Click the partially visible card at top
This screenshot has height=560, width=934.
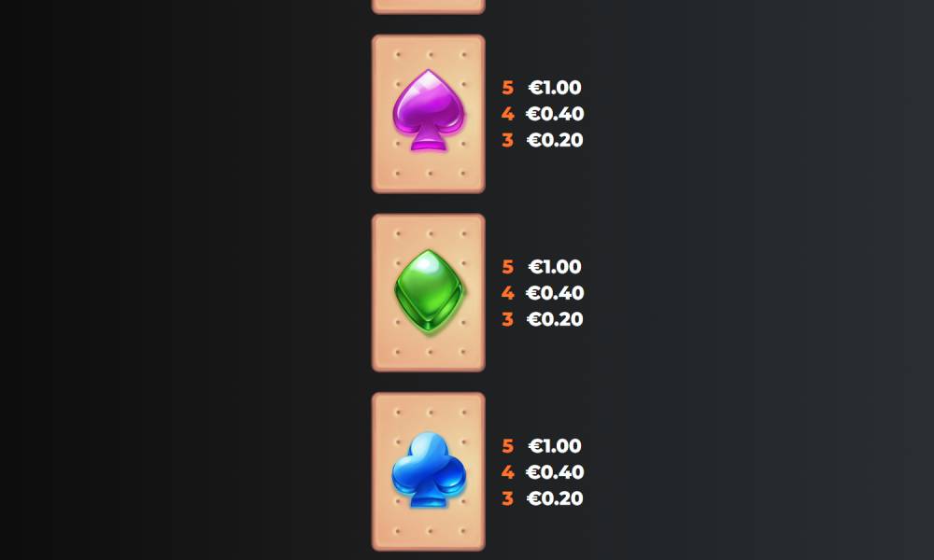(x=429, y=7)
